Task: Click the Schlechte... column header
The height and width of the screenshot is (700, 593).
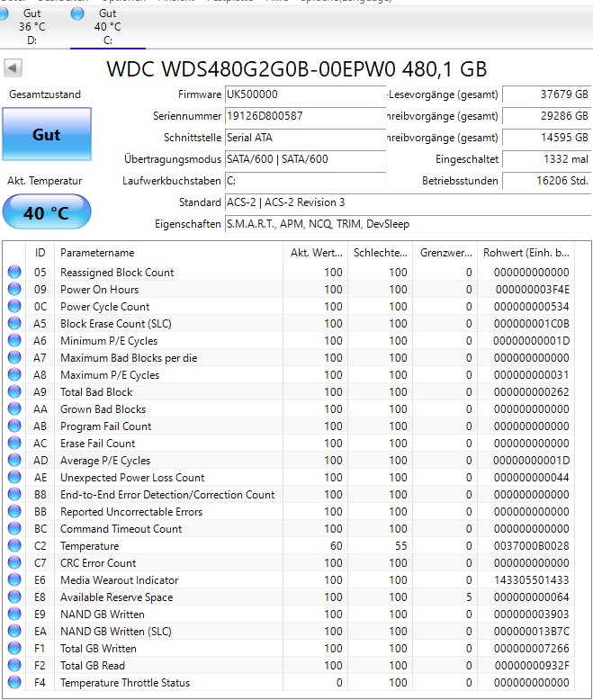Action: click(x=381, y=253)
